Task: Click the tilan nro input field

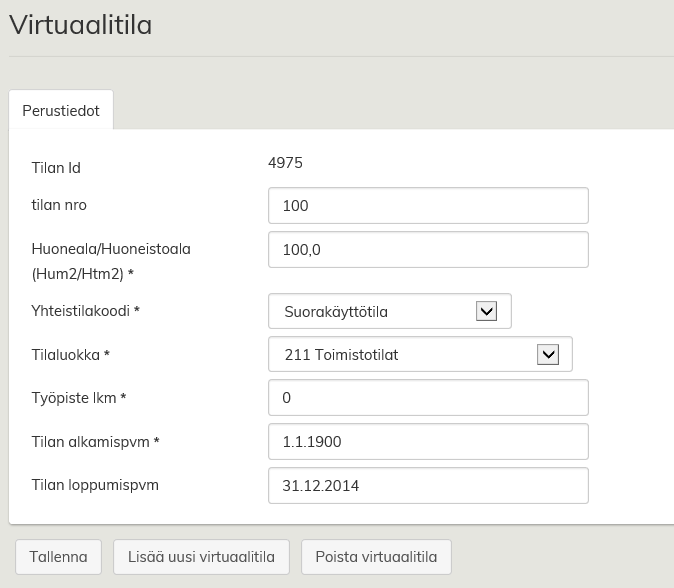Action: pos(428,206)
